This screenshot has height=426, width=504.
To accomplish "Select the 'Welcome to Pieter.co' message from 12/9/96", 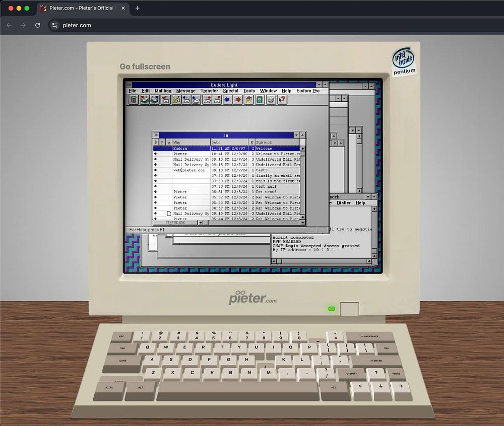I will point(227,154).
